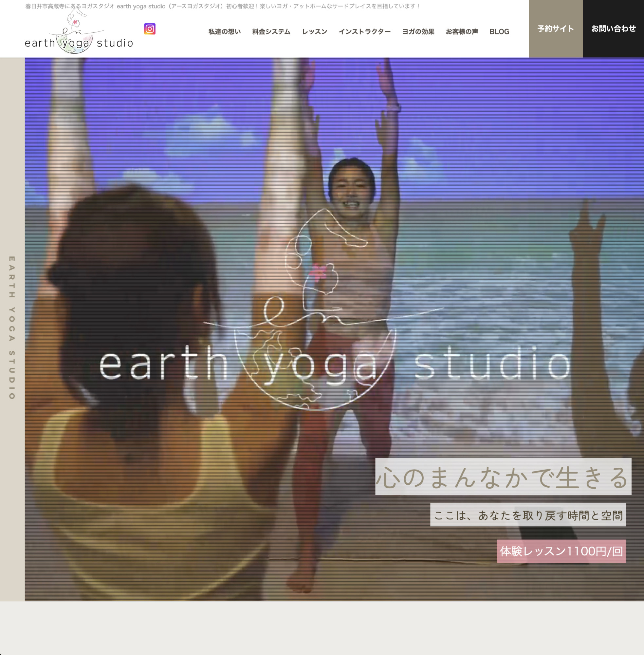Open the お客様の声 page
The height and width of the screenshot is (655, 644).
point(462,32)
